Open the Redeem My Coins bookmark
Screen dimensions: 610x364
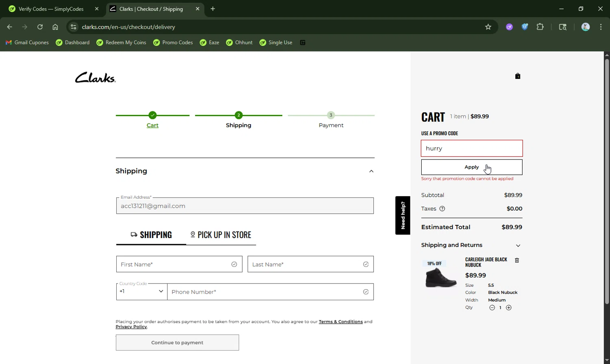121,43
